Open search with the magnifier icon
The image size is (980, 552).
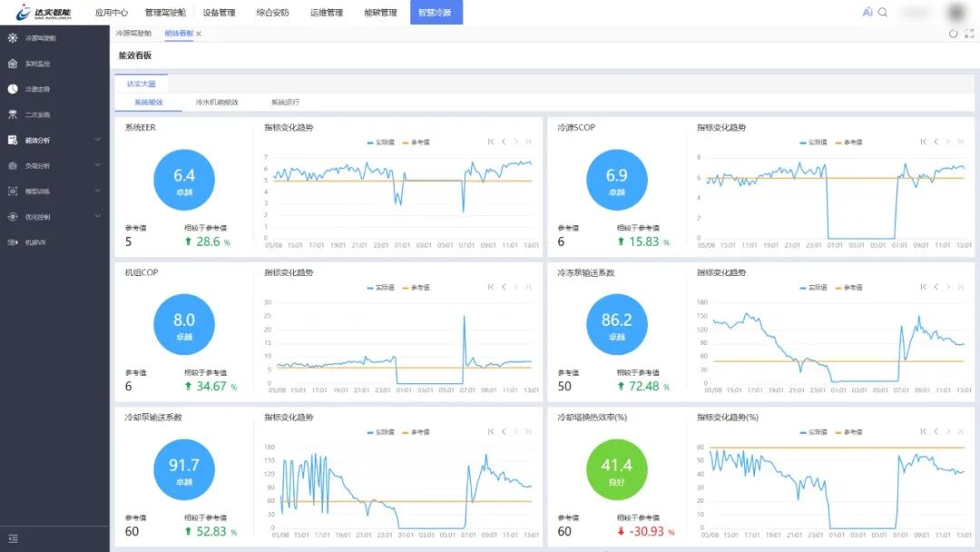(x=883, y=13)
